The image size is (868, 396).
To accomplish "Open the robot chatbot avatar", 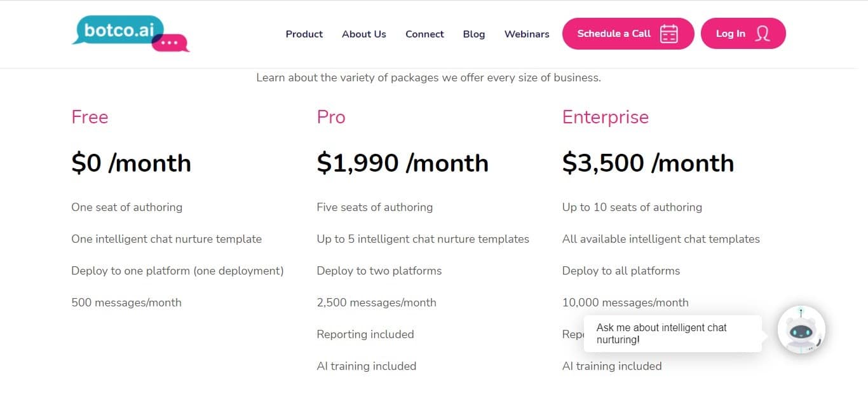I will point(801,330).
